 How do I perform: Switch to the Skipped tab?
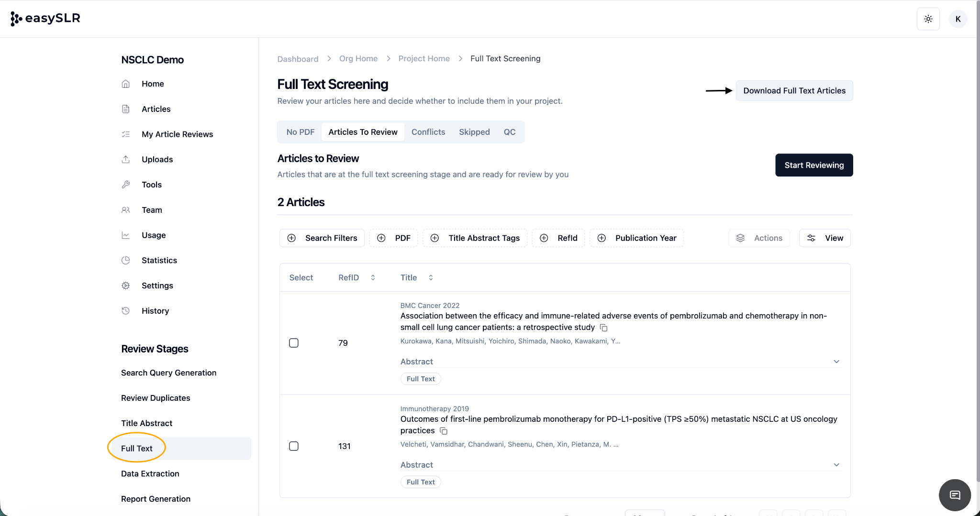(474, 132)
